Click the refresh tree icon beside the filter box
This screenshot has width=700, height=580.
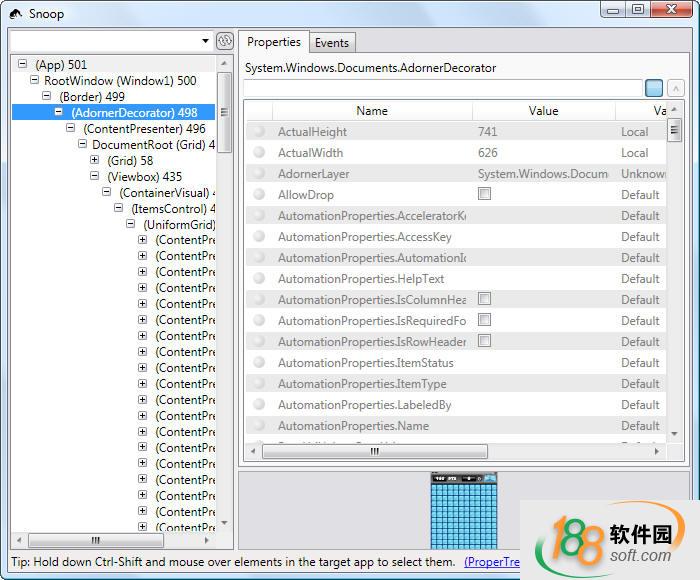point(225,41)
